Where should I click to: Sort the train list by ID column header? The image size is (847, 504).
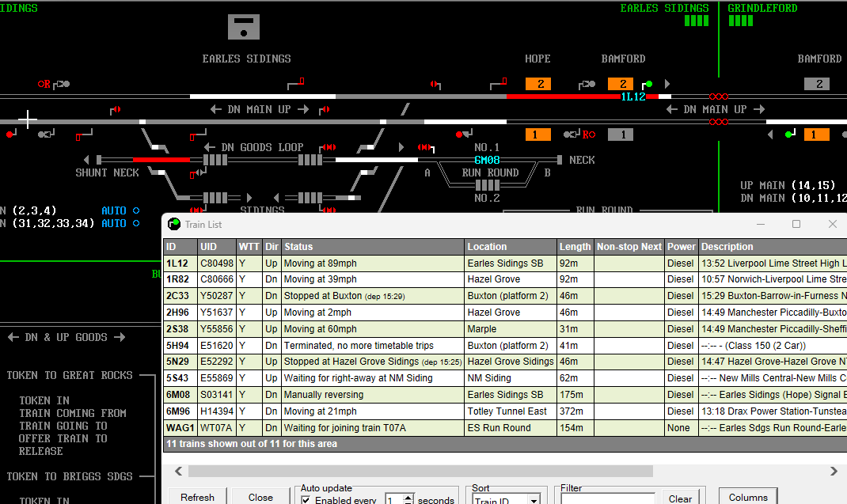pos(180,246)
